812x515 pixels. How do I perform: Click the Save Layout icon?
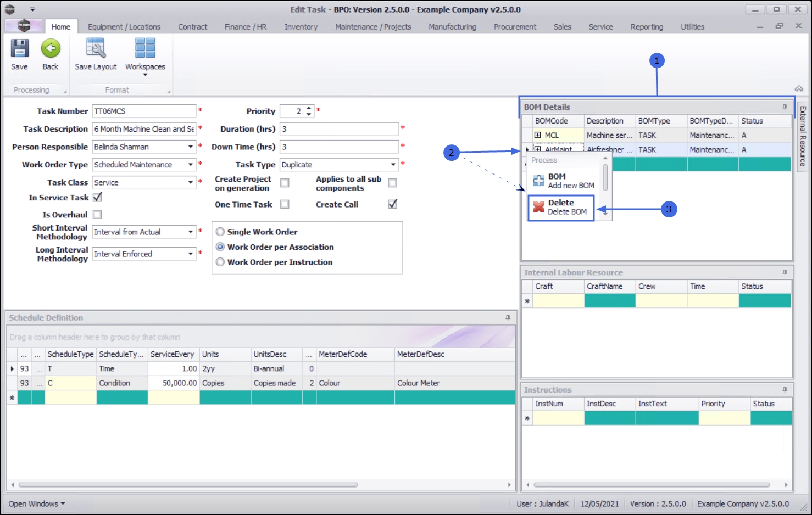click(x=96, y=48)
